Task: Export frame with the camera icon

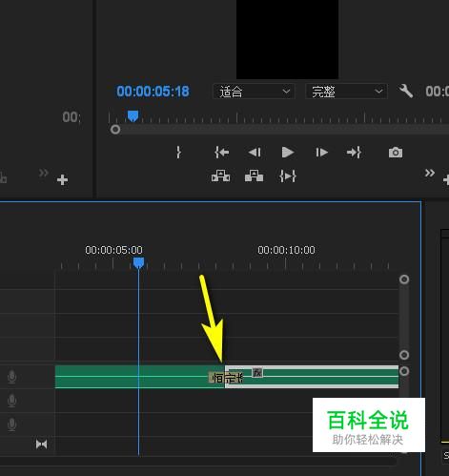Action: click(396, 153)
